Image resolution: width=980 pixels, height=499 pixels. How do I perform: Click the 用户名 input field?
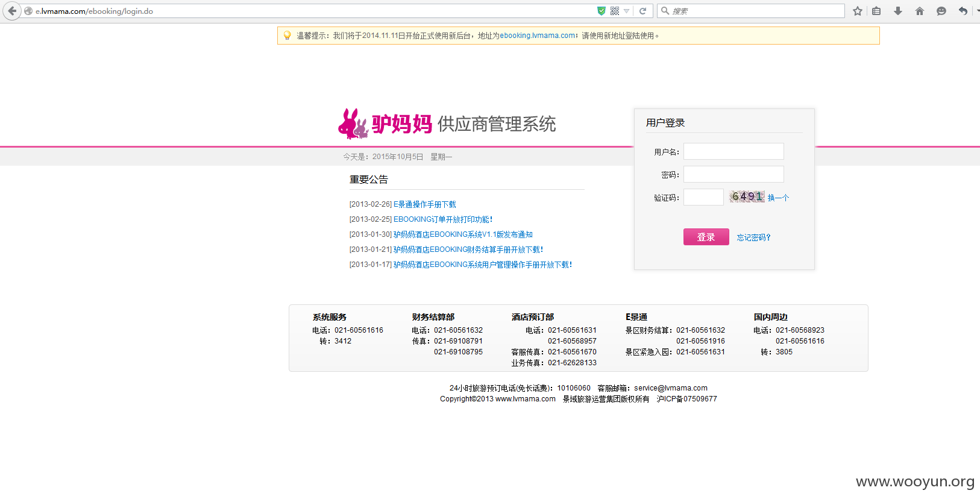coord(733,151)
